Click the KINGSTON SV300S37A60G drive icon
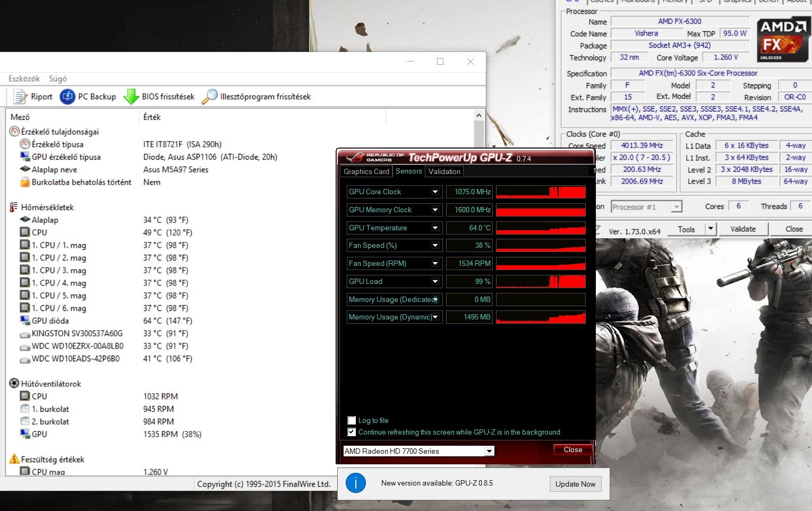 (25, 334)
